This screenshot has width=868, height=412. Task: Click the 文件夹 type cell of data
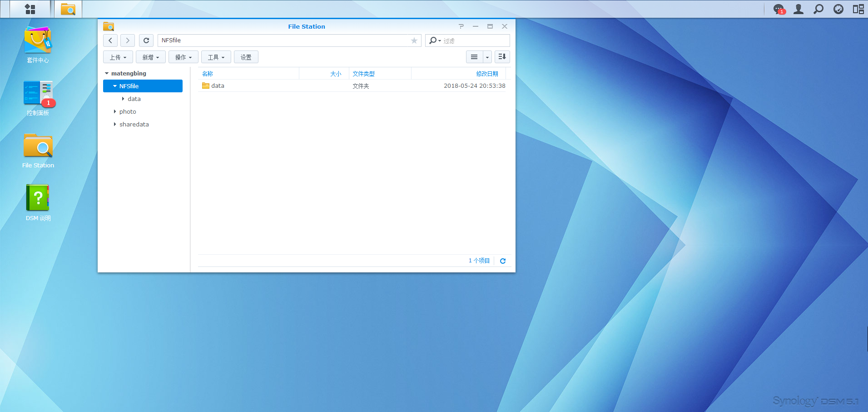361,86
